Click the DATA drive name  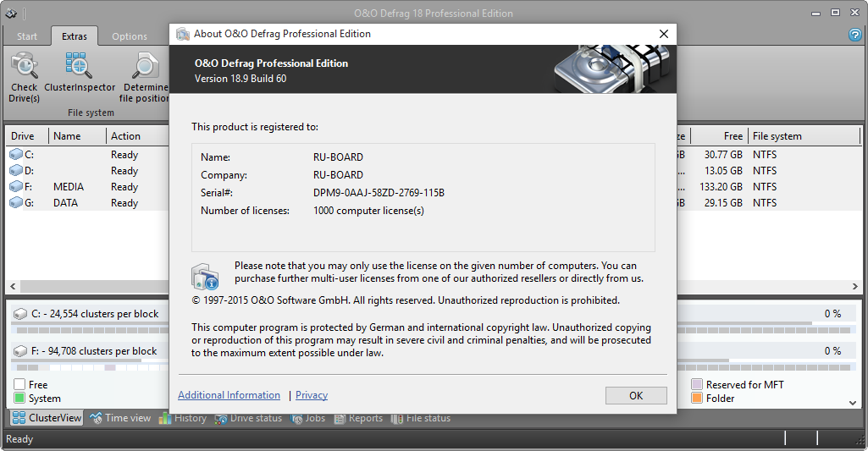[x=65, y=202]
